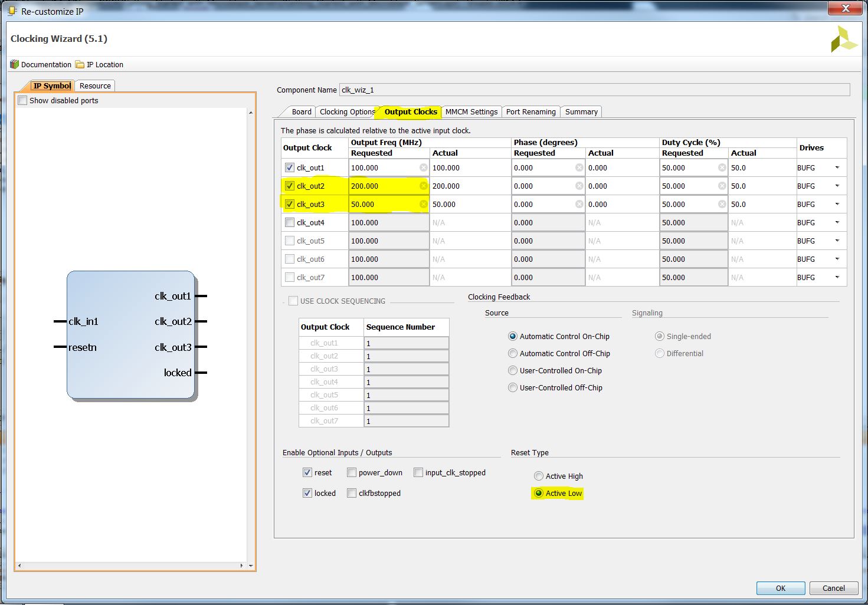This screenshot has width=868, height=605.
Task: Open the Port Renaming tab
Action: click(531, 111)
